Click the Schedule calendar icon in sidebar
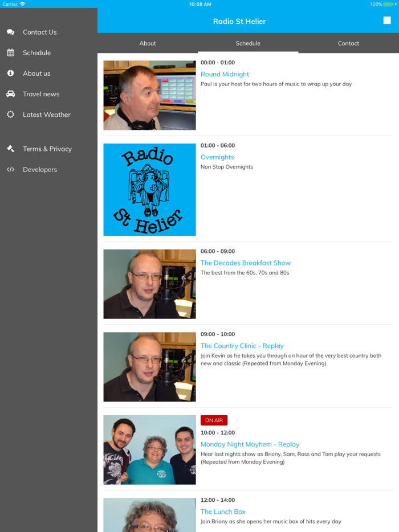Viewport: 399px width, 532px height. pyautogui.click(x=10, y=52)
